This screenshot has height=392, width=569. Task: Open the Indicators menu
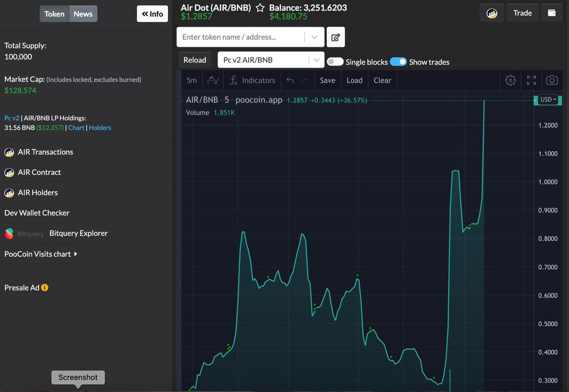pyautogui.click(x=252, y=80)
